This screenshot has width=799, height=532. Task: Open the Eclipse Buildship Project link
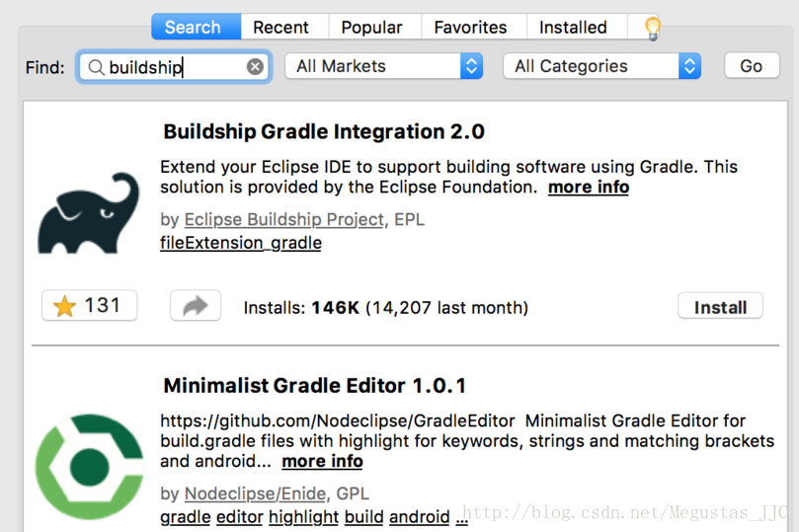coord(283,219)
